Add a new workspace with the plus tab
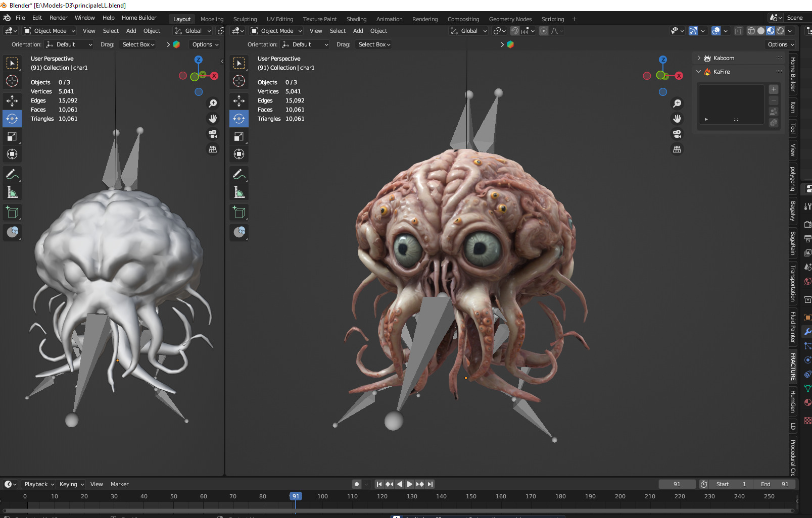Image resolution: width=812 pixels, height=518 pixels. tap(574, 19)
